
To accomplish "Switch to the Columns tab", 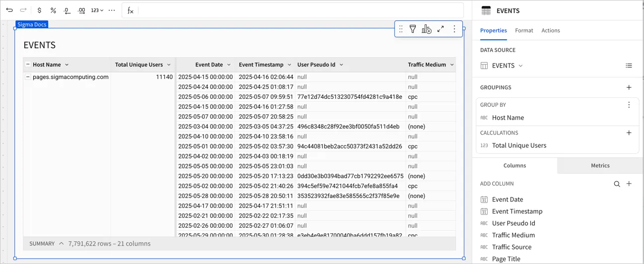I will coord(515,166).
